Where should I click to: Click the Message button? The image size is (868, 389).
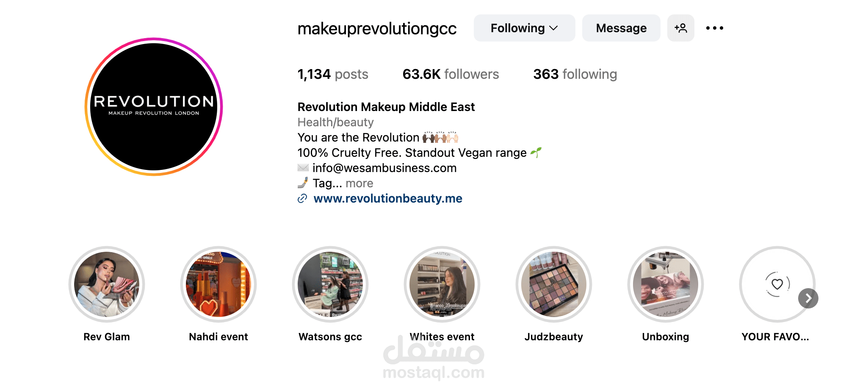pyautogui.click(x=621, y=28)
